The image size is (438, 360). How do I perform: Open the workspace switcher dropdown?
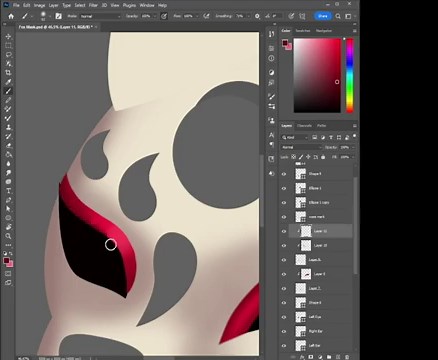pyautogui.click(x=349, y=16)
